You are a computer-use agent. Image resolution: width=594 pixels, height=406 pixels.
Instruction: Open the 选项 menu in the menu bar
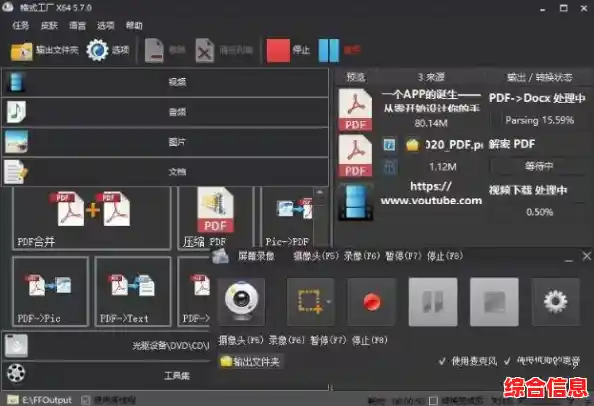106,25
